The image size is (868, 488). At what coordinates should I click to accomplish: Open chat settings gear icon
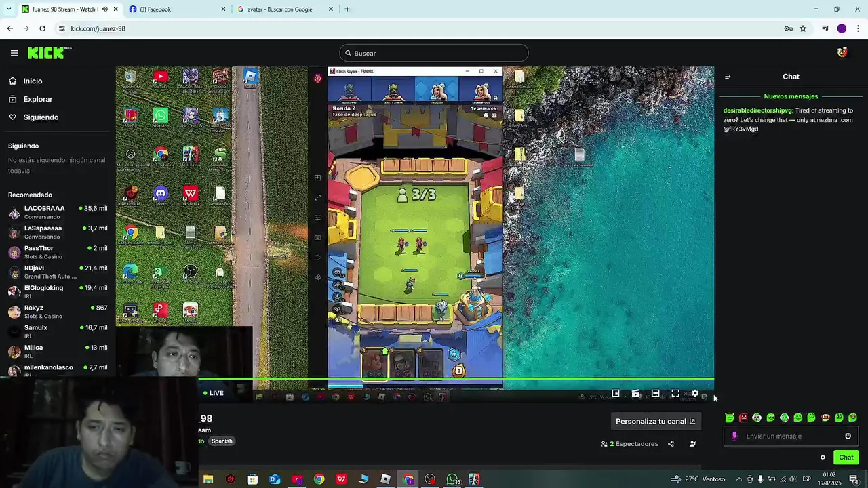coord(823,457)
